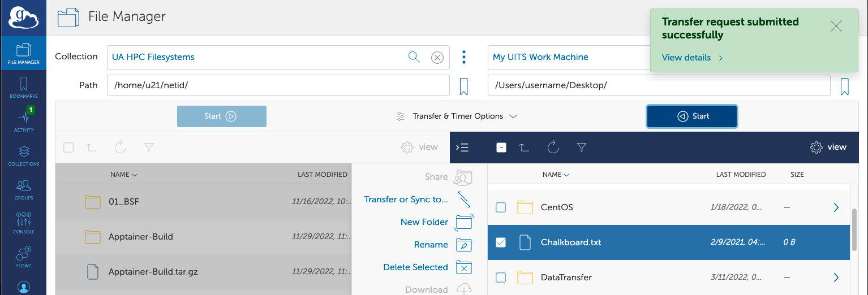The width and height of the screenshot is (868, 295).
Task: Filter the right pane file list
Action: 582,147
